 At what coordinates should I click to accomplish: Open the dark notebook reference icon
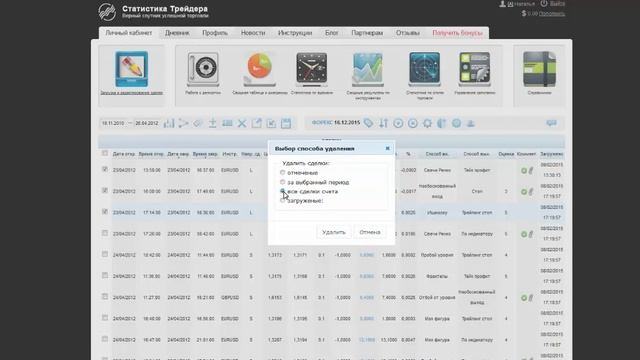[x=540, y=69]
